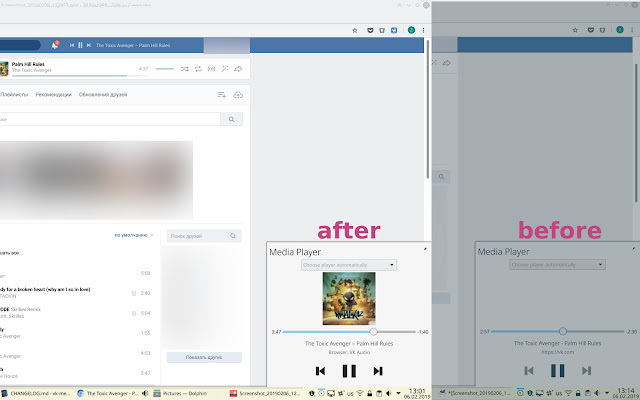This screenshot has width=640, height=400.
Task: Open 'Choose player automatically' dropdown in after Media Player
Action: coord(349,265)
